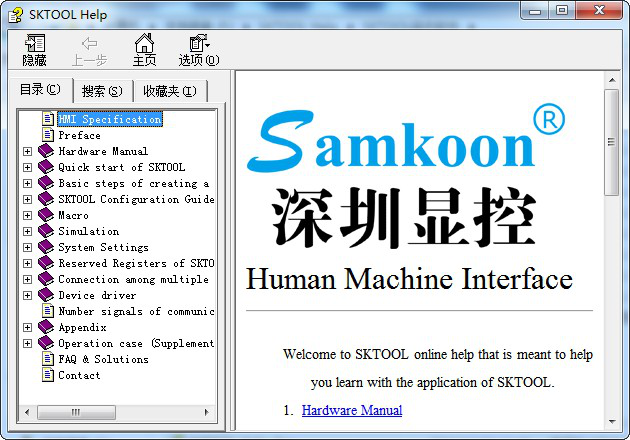Click the book icon beside Appendix
The image size is (630, 440).
pyautogui.click(x=46, y=327)
